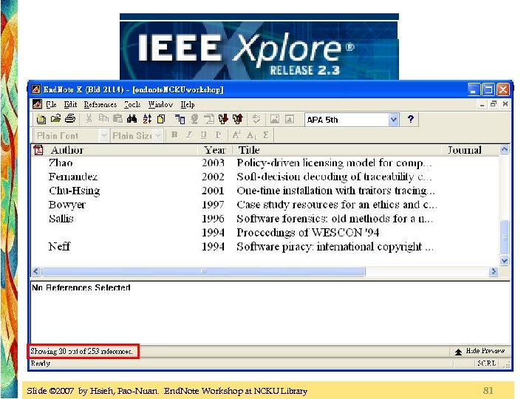Open the File menu
The height and width of the screenshot is (399, 532).
pyautogui.click(x=51, y=104)
